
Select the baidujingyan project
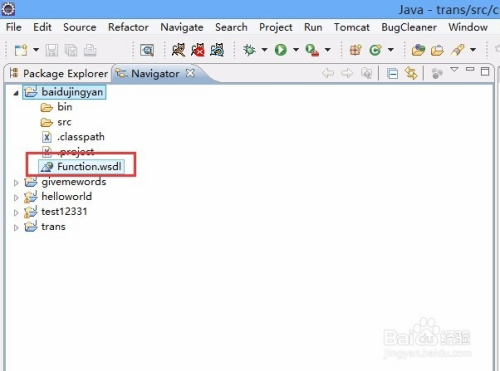tap(64, 92)
